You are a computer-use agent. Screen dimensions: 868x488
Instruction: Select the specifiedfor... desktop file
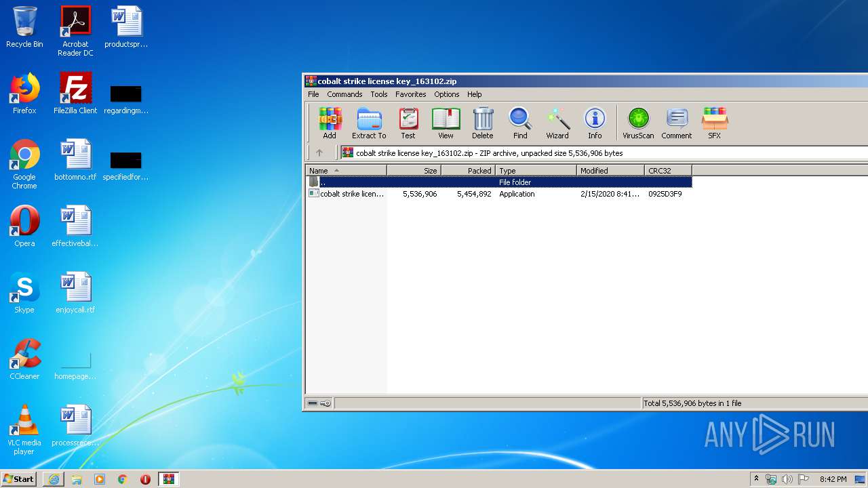click(x=126, y=165)
